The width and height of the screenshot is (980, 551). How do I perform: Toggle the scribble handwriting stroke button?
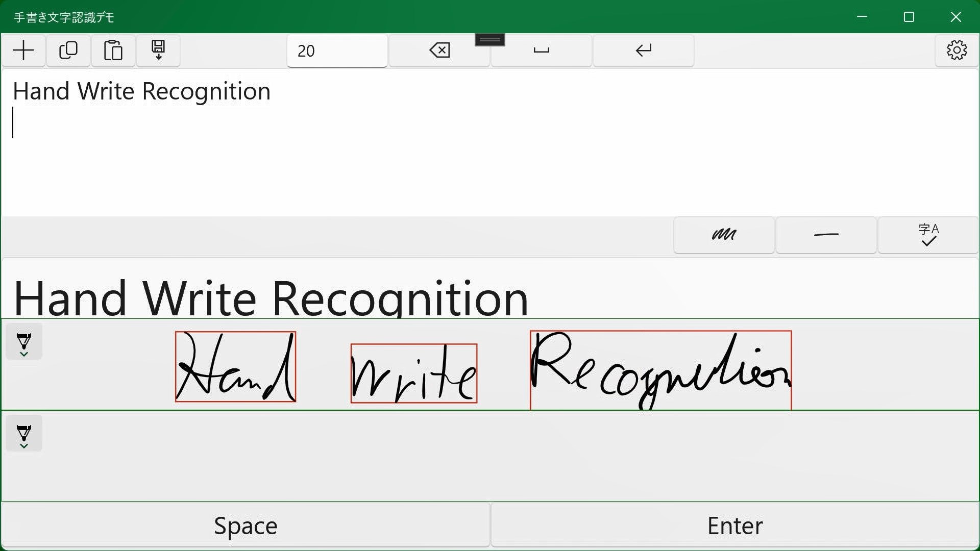(724, 235)
